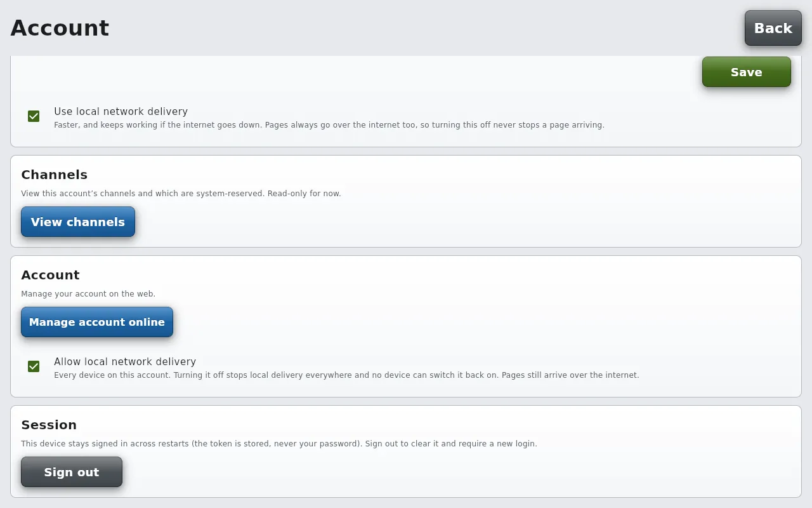This screenshot has width=812, height=508.
Task: Open View channels
Action: point(78,222)
